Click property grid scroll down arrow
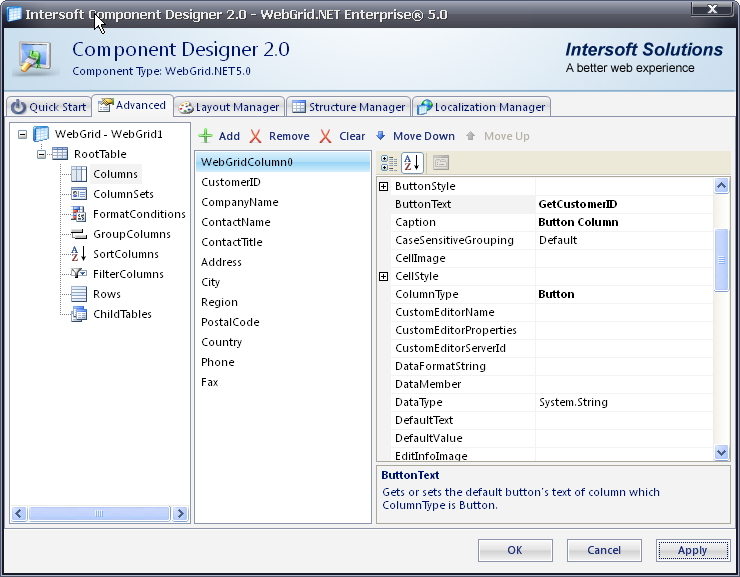 click(x=721, y=452)
